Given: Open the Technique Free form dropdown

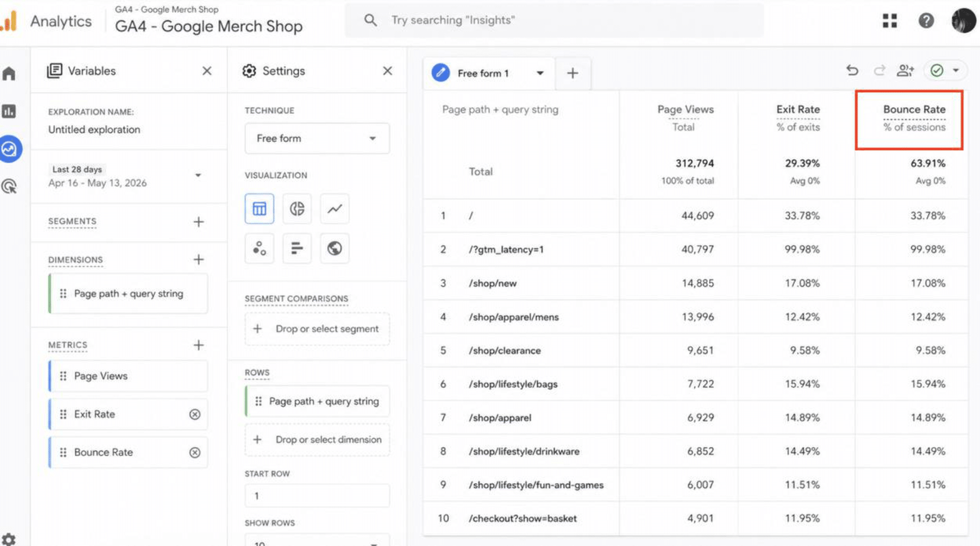Looking at the screenshot, I should [x=317, y=138].
